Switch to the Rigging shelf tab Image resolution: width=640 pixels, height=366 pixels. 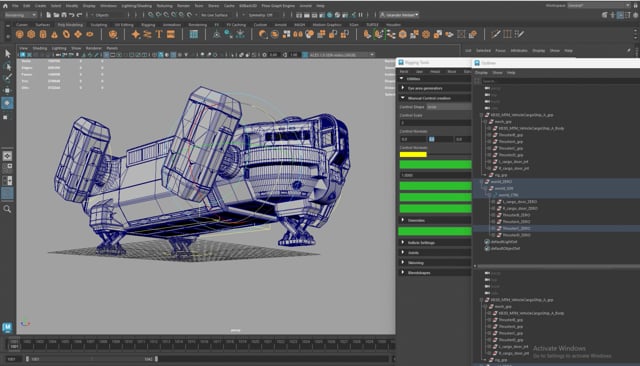coord(148,25)
